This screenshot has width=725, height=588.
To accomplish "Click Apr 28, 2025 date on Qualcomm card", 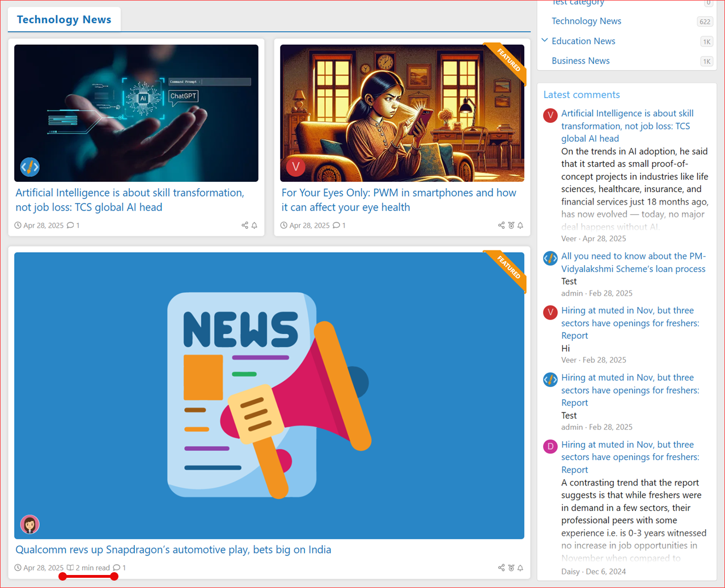I will [44, 568].
